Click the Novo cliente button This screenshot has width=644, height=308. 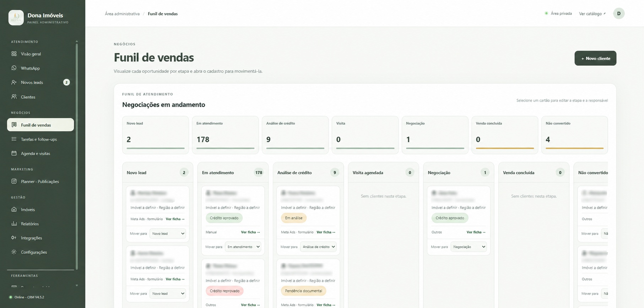pos(595,58)
